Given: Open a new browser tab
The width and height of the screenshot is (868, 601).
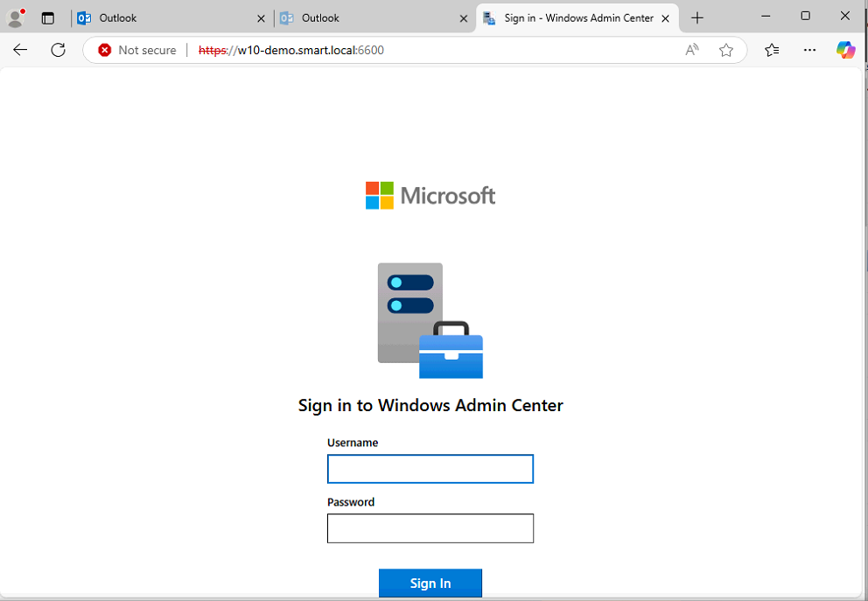Looking at the screenshot, I should (697, 18).
